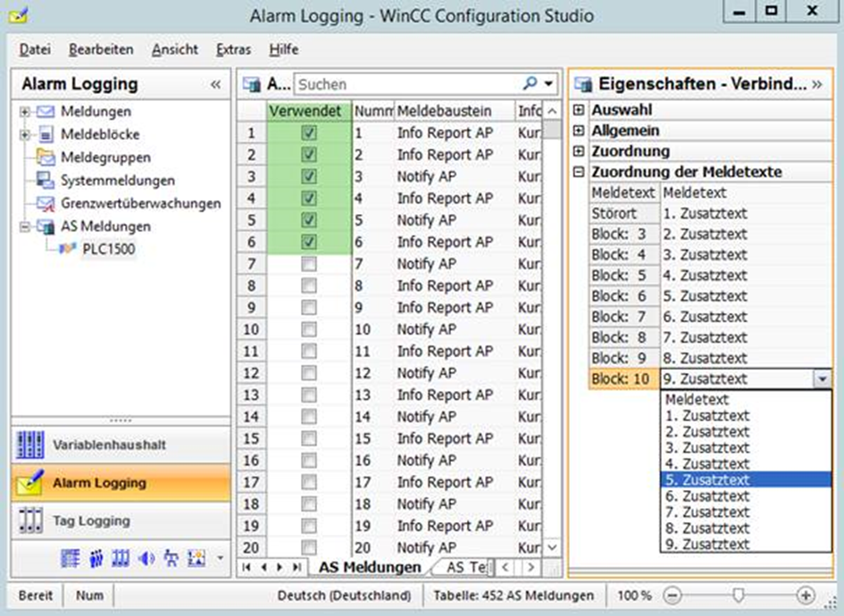Image resolution: width=844 pixels, height=616 pixels.
Task: Click the Tag Logging binders icon
Action: point(29,520)
